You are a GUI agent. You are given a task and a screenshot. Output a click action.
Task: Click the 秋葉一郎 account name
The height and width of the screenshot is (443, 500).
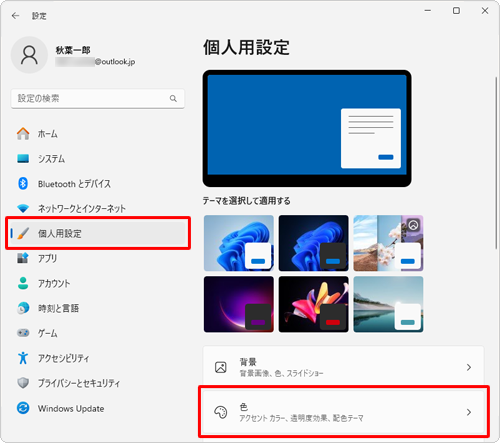pyautogui.click(x=73, y=50)
